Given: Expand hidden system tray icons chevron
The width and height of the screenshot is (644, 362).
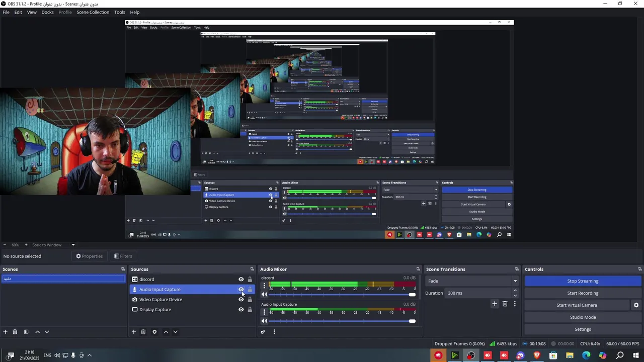Looking at the screenshot, I should [90, 355].
